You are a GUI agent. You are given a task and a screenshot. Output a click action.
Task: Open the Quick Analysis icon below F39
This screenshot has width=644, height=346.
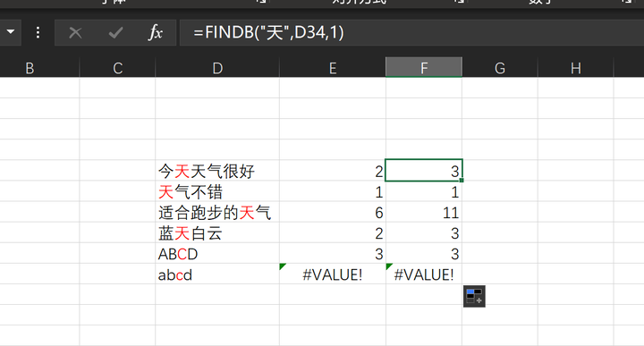pyautogui.click(x=474, y=296)
